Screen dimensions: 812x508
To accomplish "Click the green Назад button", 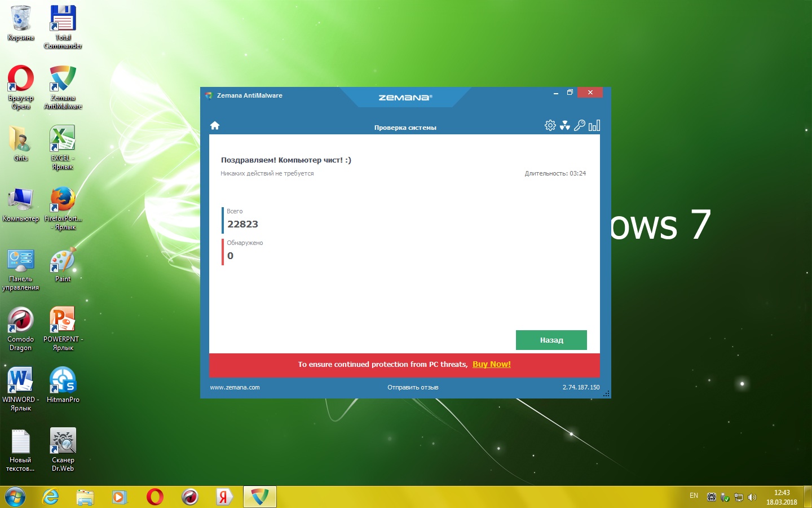I will point(551,340).
